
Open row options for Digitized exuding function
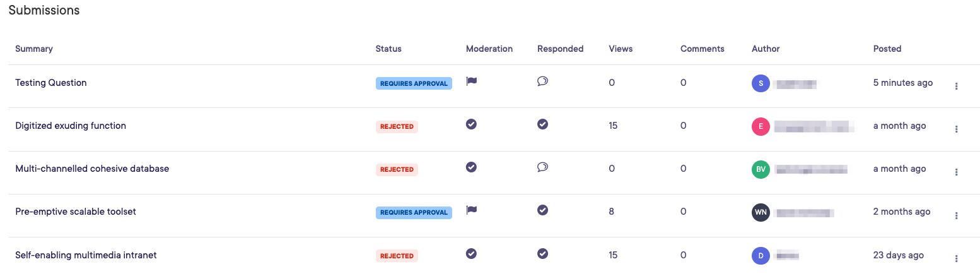pos(956,129)
